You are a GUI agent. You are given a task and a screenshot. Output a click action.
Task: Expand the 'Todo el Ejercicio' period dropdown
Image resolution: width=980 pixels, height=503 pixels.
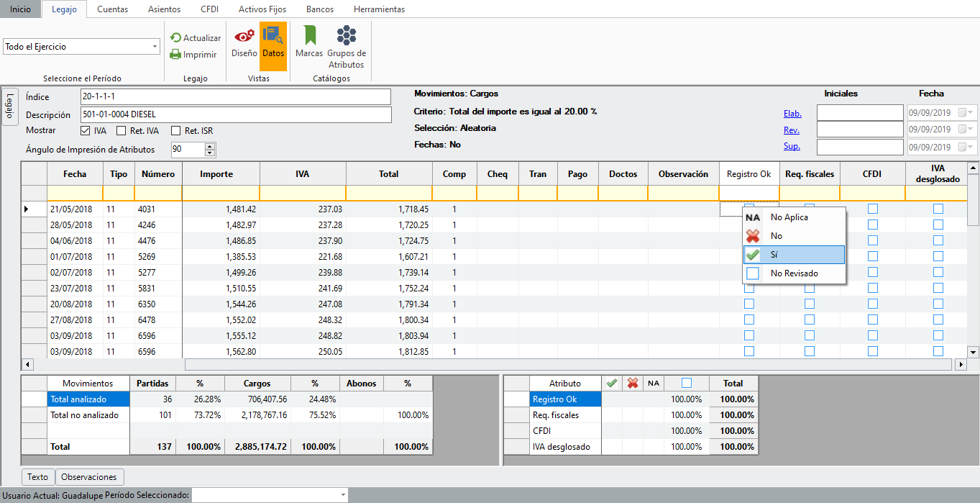pyautogui.click(x=155, y=47)
